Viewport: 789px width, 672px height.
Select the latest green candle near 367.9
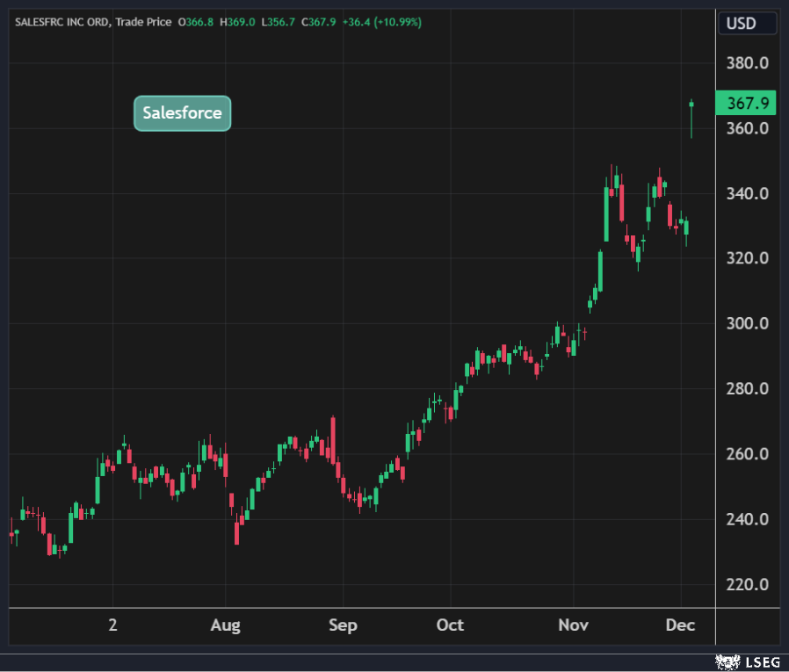(x=691, y=105)
